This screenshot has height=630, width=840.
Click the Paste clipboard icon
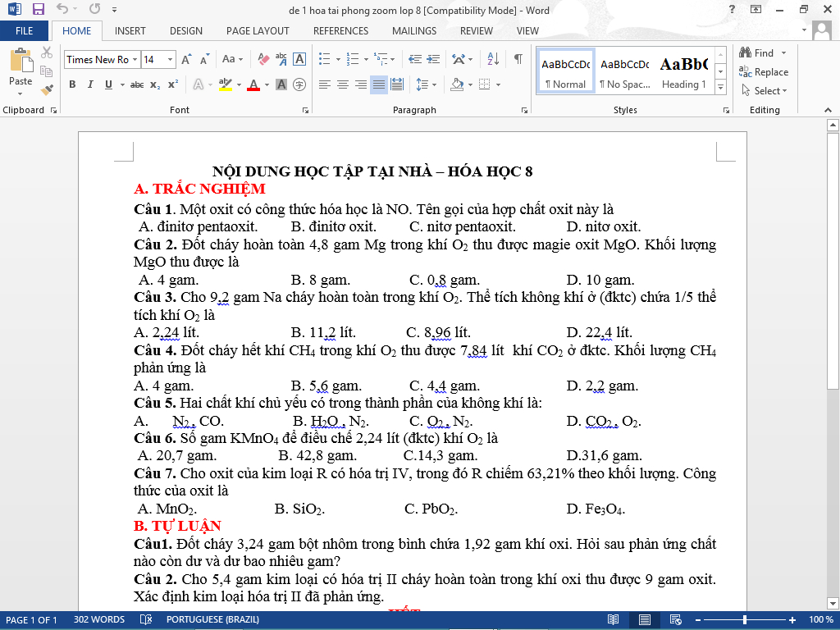pyautogui.click(x=21, y=60)
